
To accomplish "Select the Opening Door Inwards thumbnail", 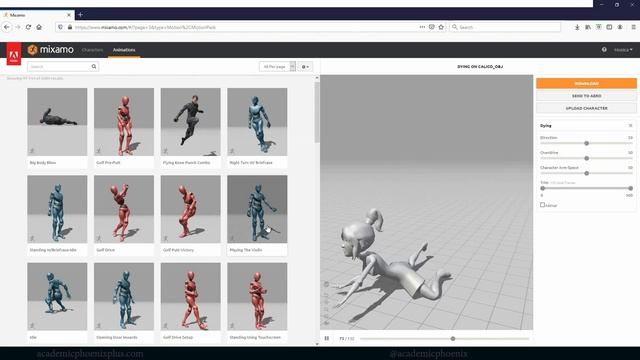I will point(124,296).
